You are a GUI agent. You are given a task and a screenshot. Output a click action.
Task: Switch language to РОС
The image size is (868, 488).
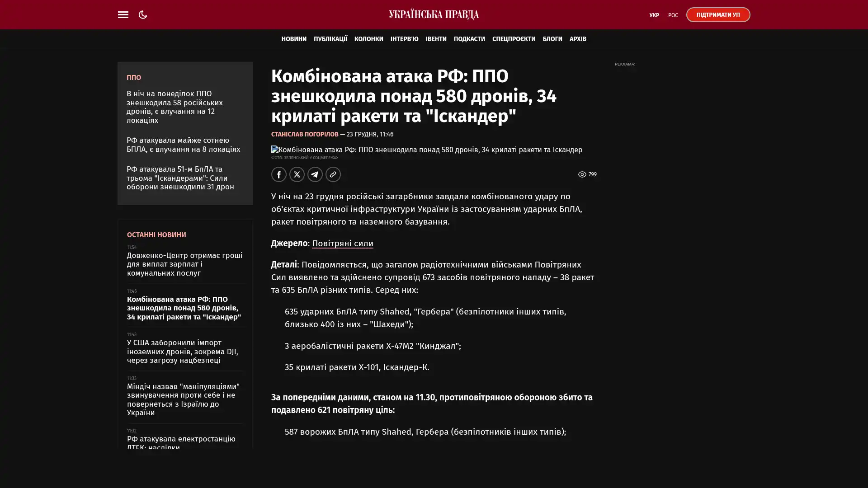673,15
